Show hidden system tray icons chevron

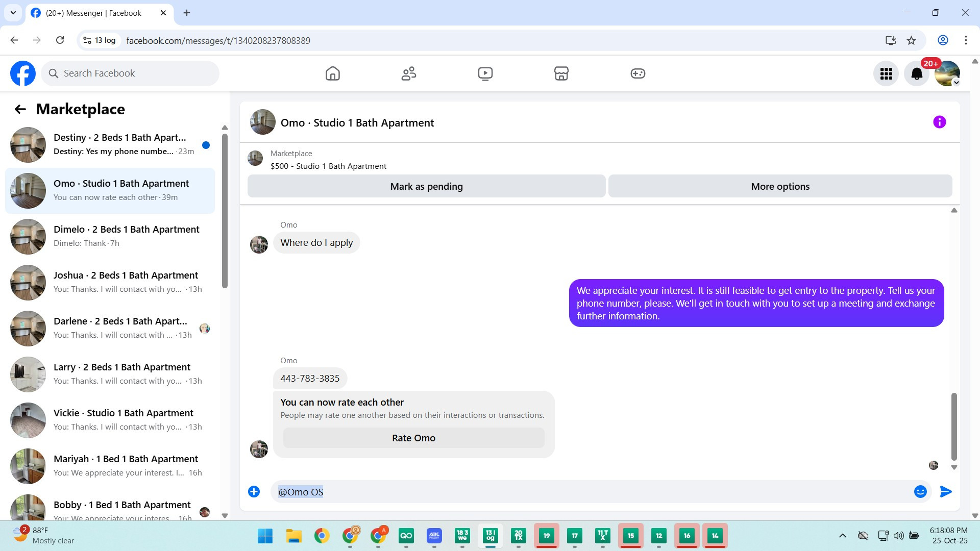point(843,536)
